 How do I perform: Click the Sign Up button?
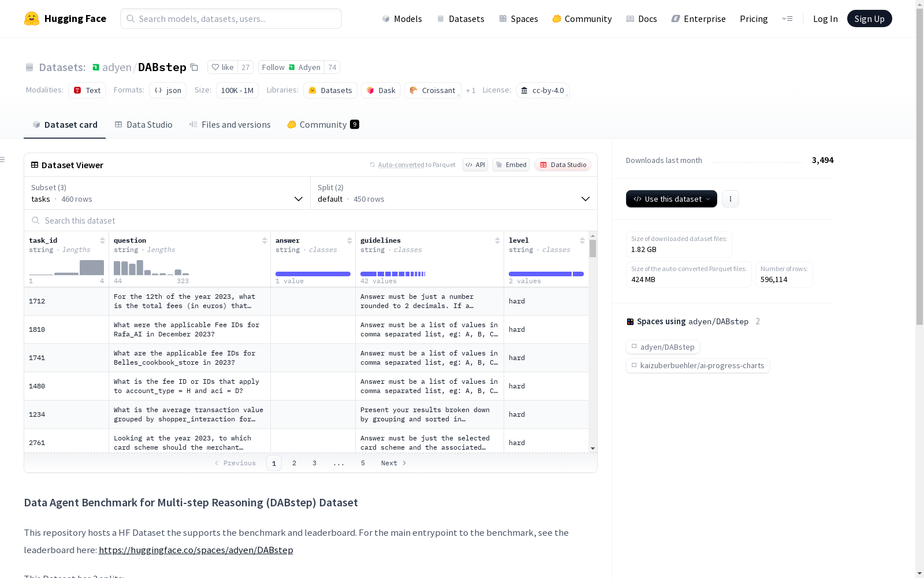(869, 18)
